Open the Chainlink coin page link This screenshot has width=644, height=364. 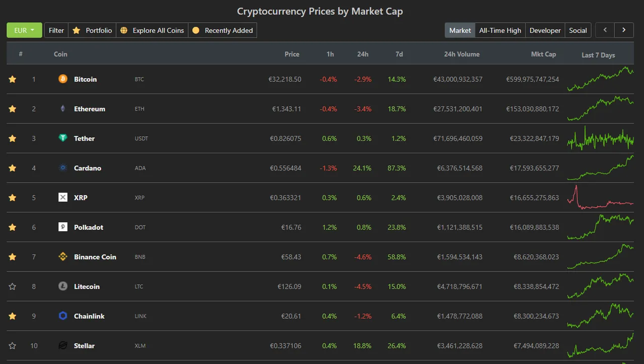(x=89, y=316)
